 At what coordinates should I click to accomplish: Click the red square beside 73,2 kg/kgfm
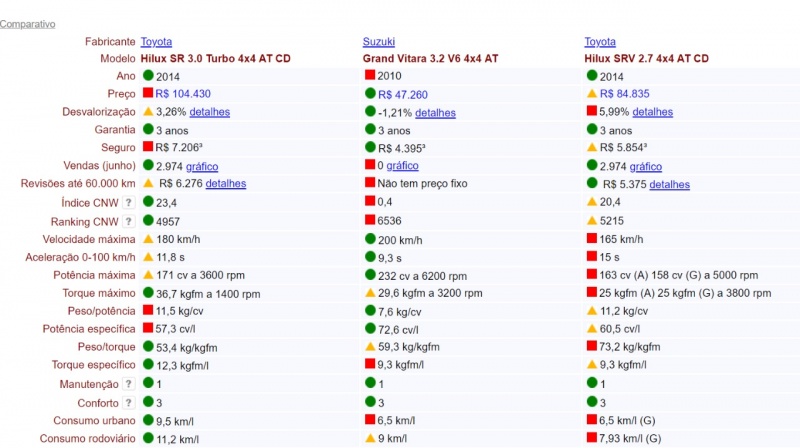[592, 346]
